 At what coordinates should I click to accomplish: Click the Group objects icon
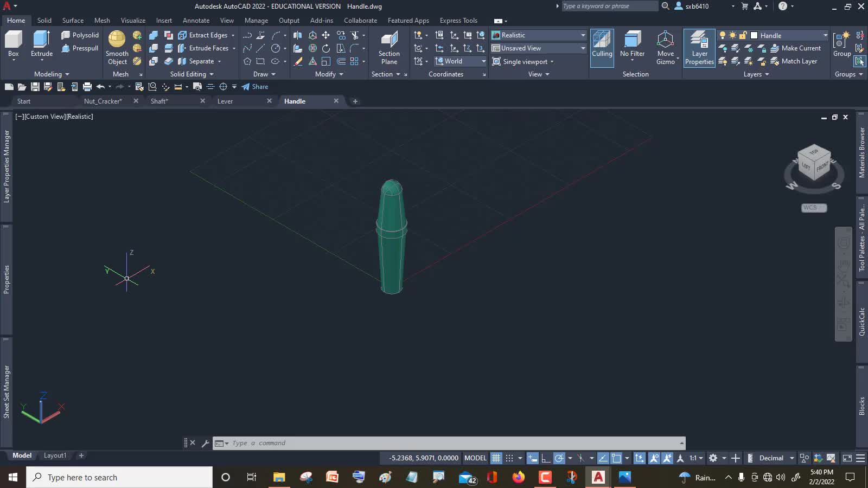[x=842, y=43]
